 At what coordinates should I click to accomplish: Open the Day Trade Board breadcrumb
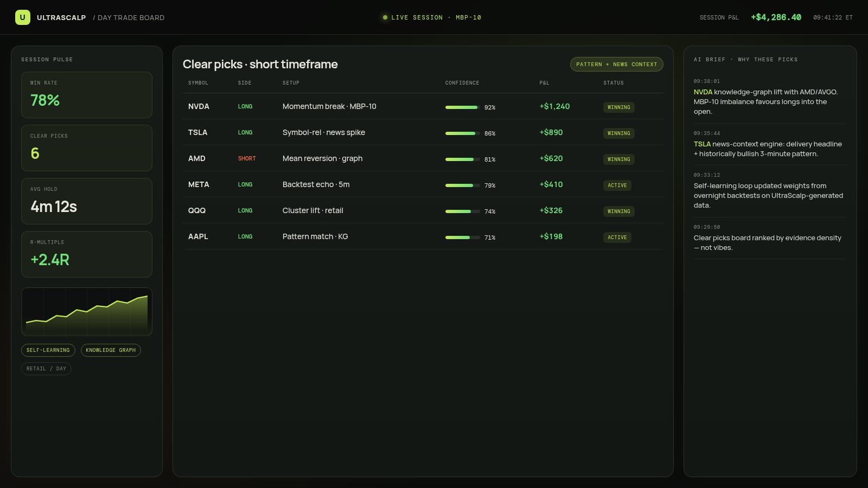[x=129, y=18]
